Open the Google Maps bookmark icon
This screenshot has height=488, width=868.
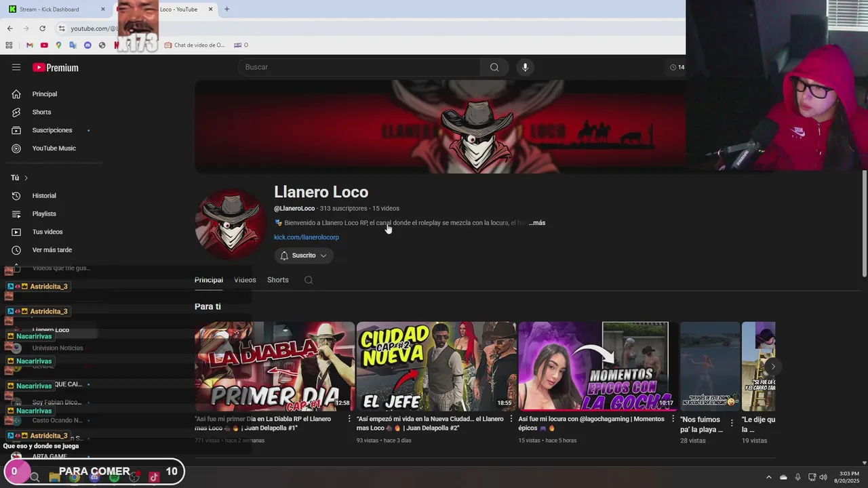click(58, 45)
